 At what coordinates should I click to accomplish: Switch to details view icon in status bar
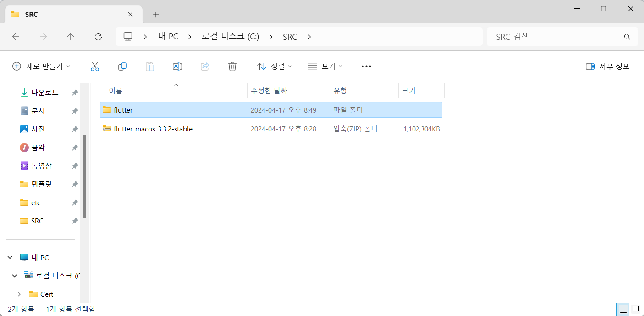pos(623,309)
